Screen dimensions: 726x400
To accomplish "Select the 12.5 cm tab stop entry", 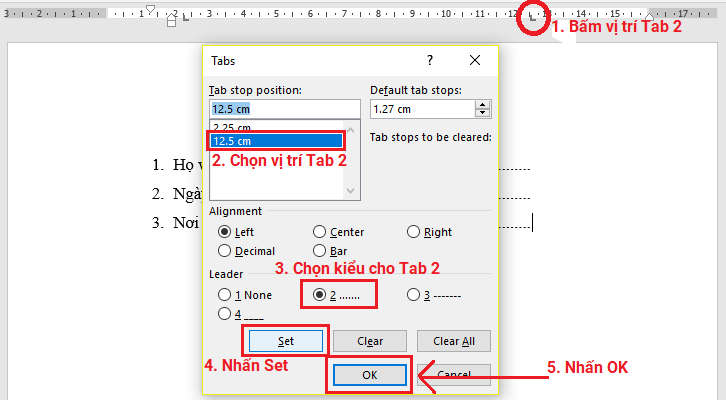I will (276, 141).
